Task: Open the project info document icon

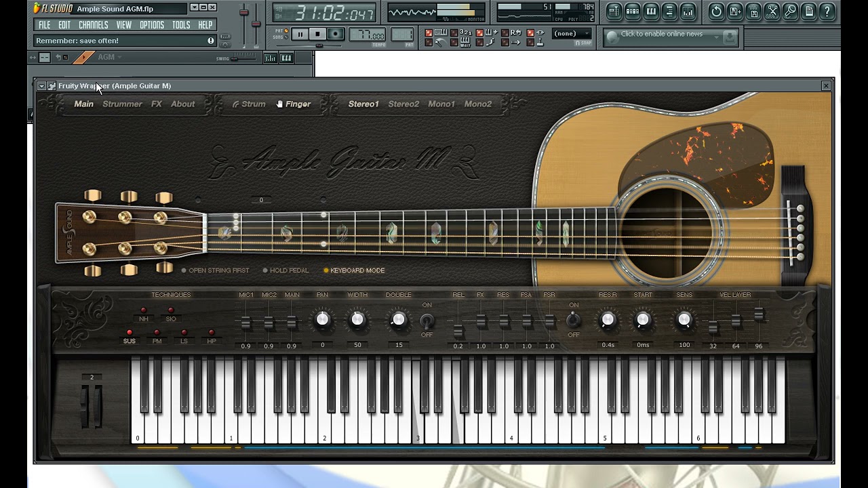Action: click(808, 11)
